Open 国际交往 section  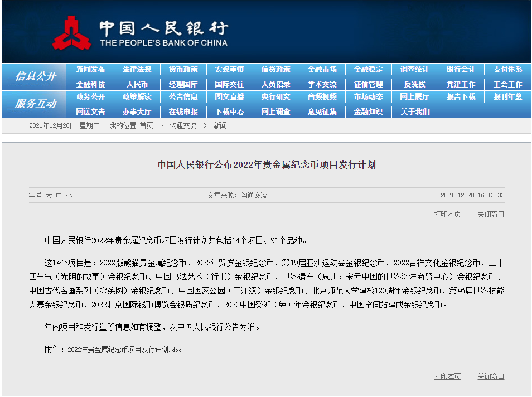click(229, 84)
